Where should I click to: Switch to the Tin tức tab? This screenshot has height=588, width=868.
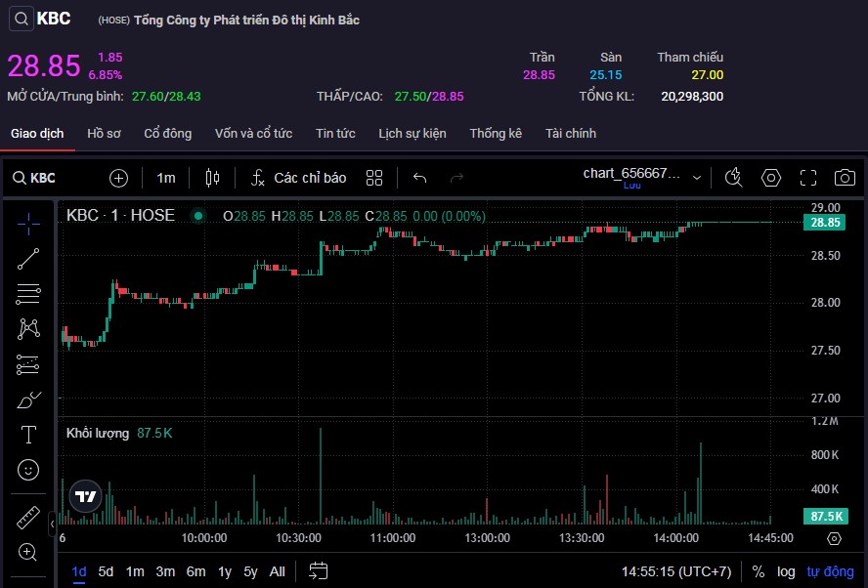point(335,133)
